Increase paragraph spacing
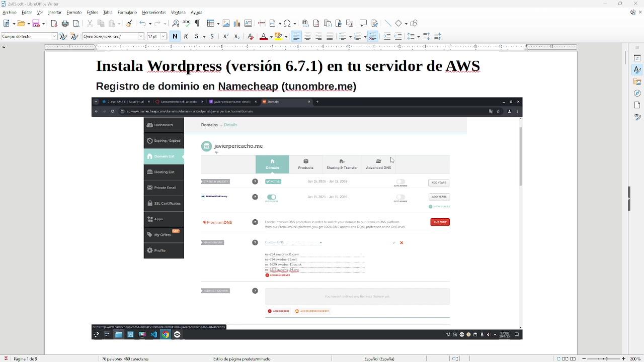Viewport: 644px width, 362px height. [426, 36]
